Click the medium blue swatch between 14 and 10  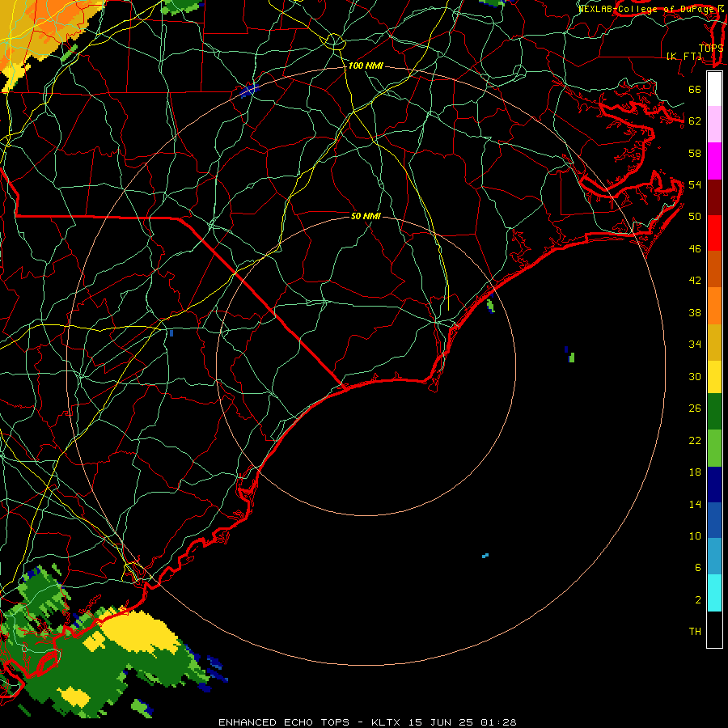coord(714,520)
